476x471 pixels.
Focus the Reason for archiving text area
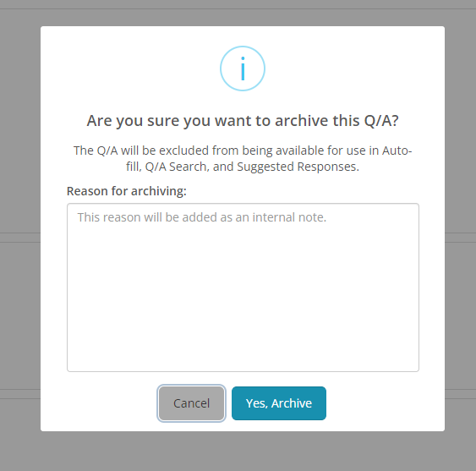(x=243, y=288)
